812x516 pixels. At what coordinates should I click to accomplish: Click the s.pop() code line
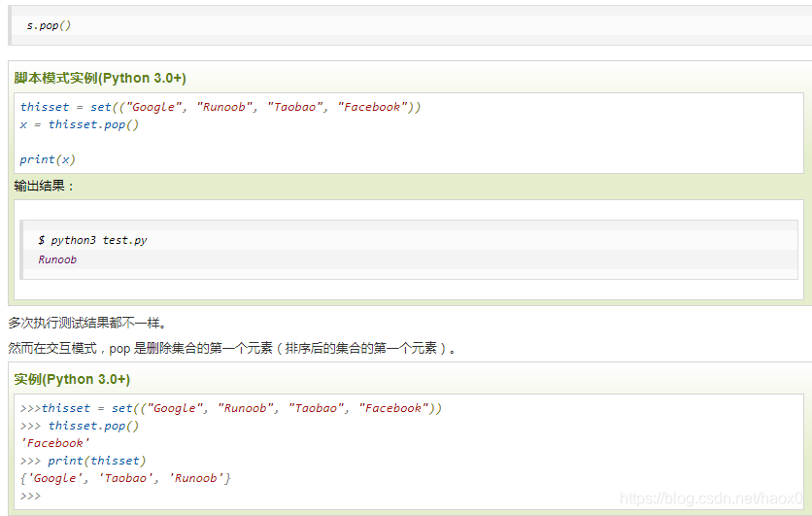click(49, 25)
